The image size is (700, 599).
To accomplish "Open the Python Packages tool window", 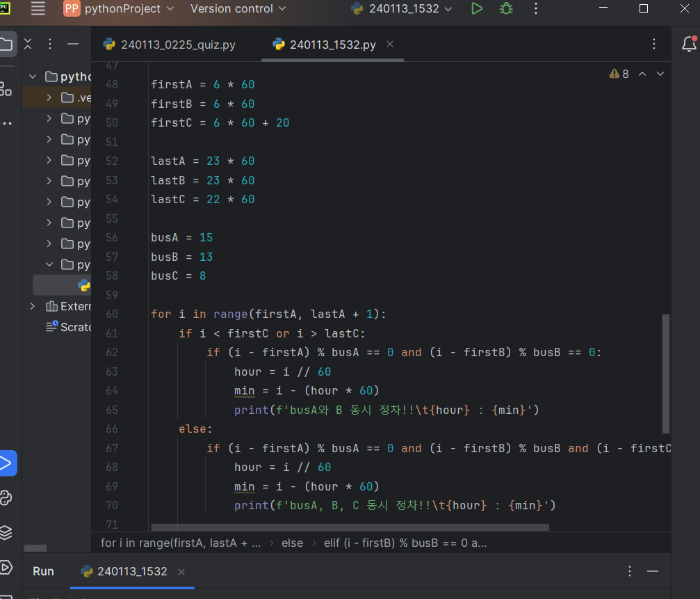I will tap(6, 532).
